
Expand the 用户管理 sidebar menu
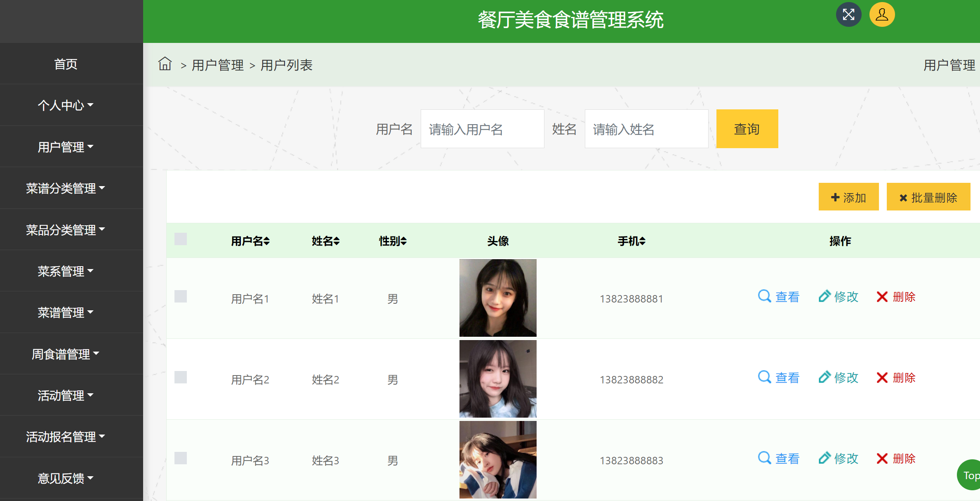coord(66,147)
